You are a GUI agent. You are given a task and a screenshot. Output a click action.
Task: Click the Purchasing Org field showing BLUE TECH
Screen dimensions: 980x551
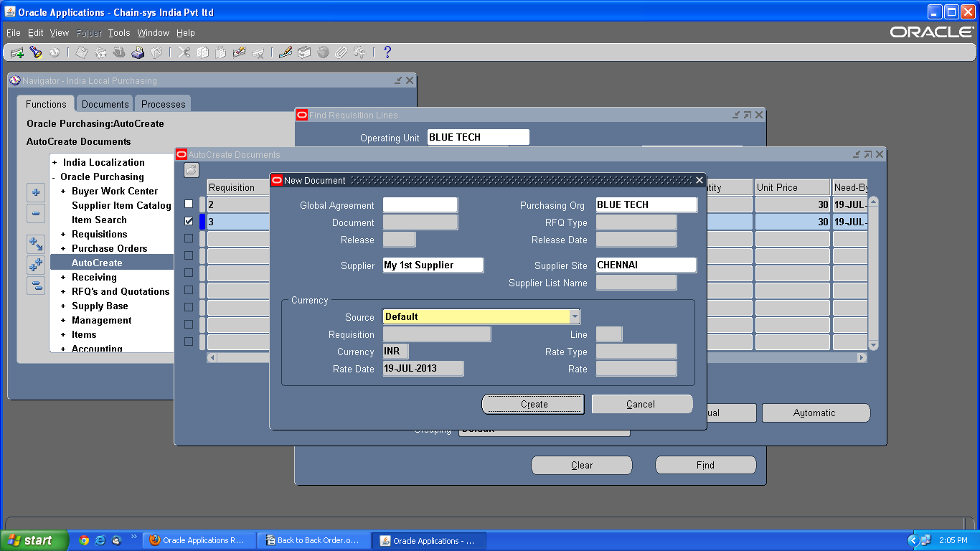pos(646,204)
